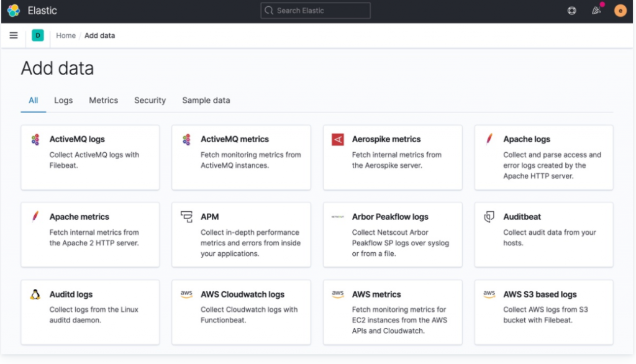Screen dimensions: 636x364
Task: Open AWS S3 based logs title
Action: click(x=540, y=294)
